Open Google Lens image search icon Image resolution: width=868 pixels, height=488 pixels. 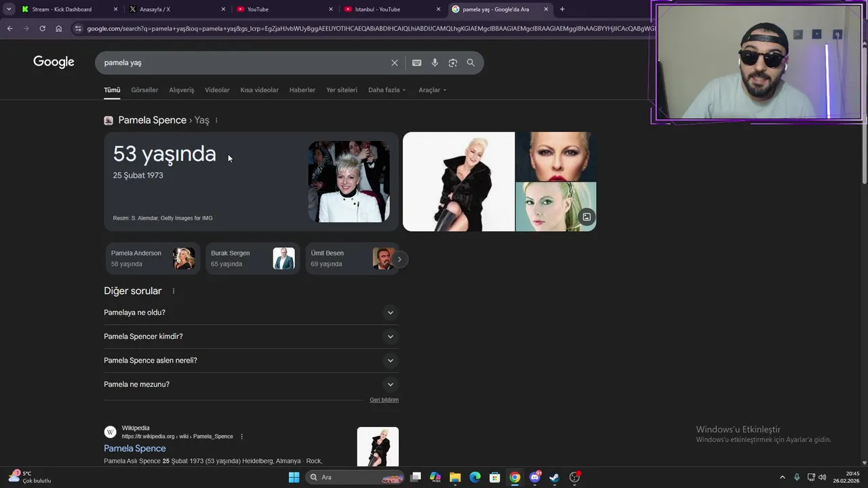pos(452,62)
